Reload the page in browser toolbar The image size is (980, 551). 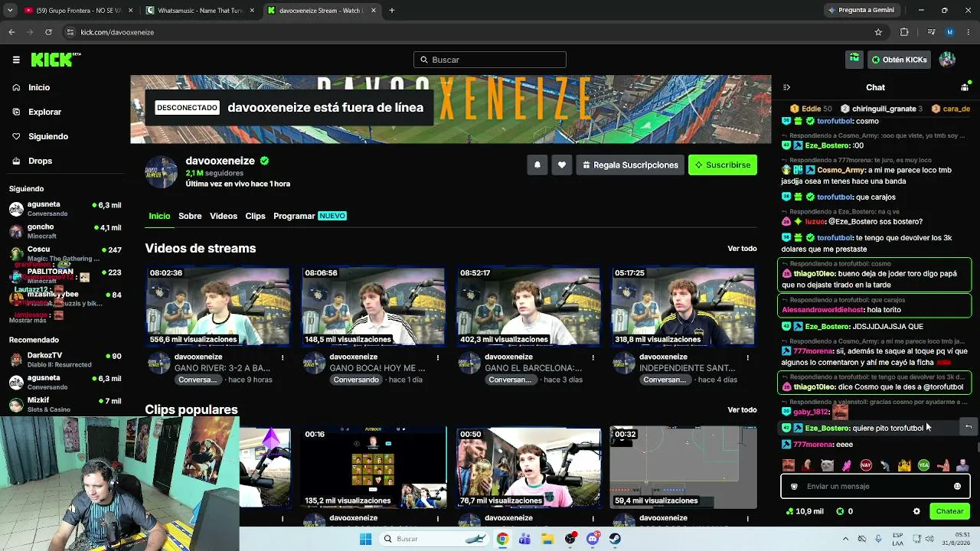[x=48, y=32]
